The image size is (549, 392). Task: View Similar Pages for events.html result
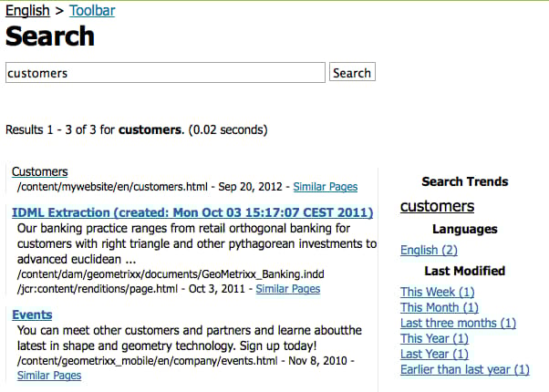(x=49, y=376)
